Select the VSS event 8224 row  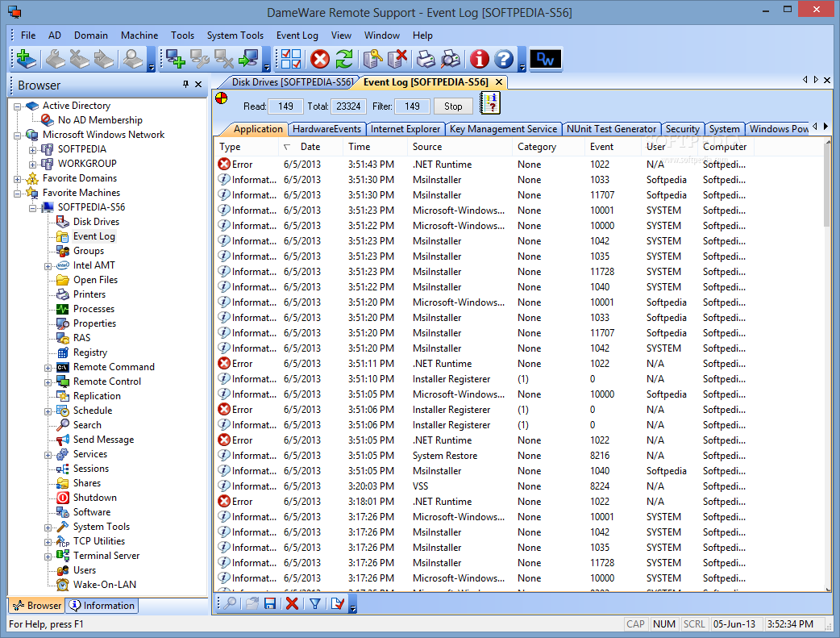[x=482, y=486]
